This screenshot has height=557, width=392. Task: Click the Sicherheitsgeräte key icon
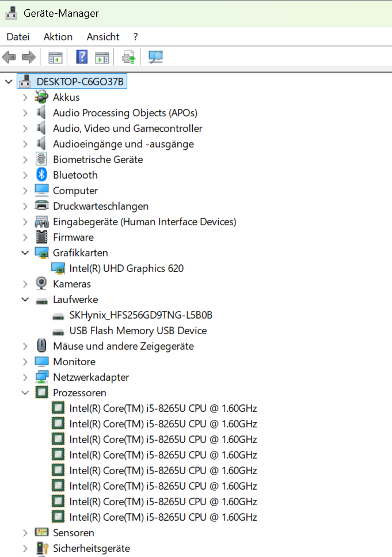click(42, 548)
